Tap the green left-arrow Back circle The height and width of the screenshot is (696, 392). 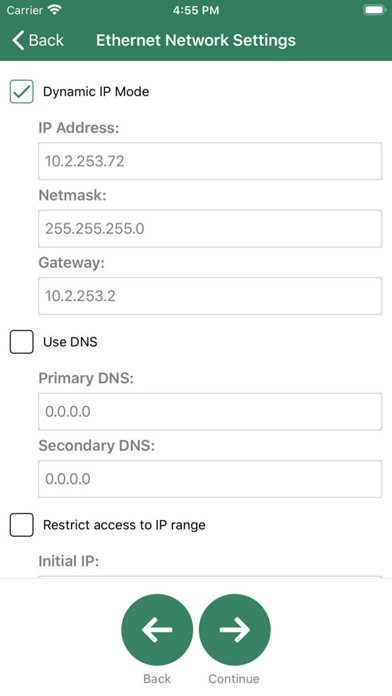pyautogui.click(x=157, y=629)
